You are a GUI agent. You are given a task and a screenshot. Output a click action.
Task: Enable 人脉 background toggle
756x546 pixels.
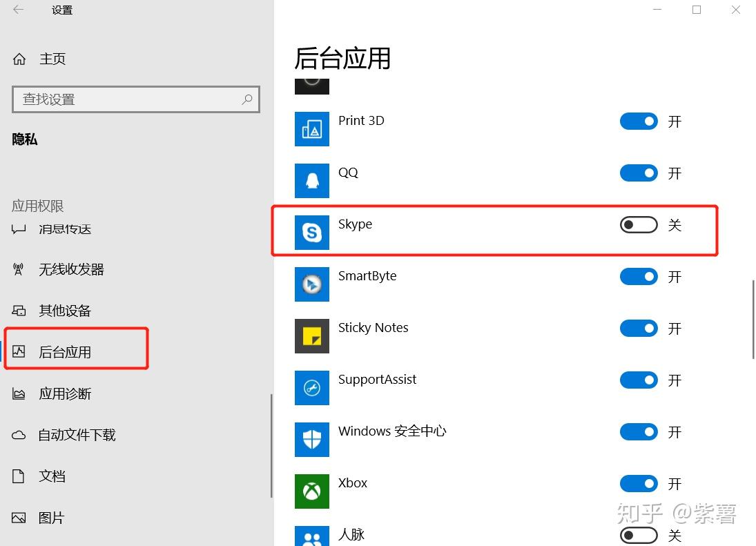coord(639,536)
